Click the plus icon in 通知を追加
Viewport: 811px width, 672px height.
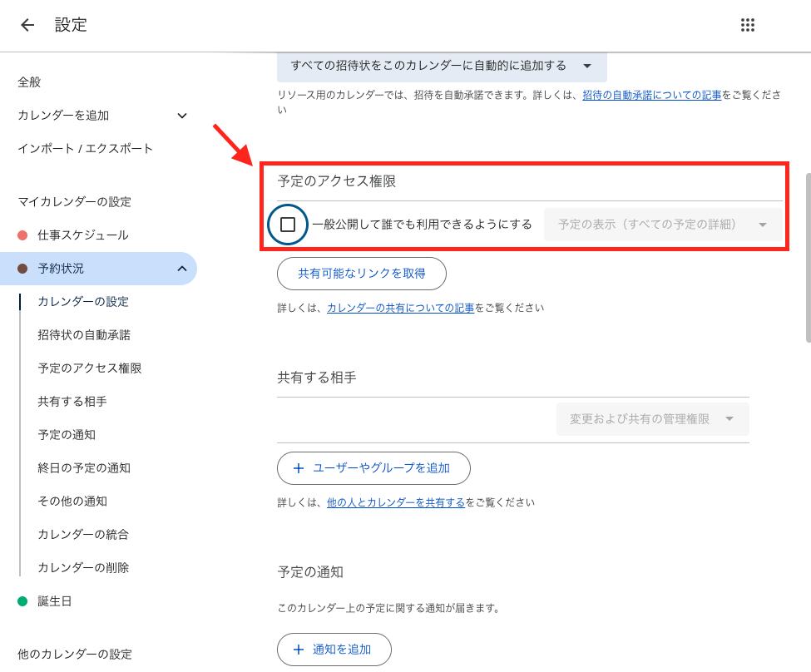click(x=299, y=650)
